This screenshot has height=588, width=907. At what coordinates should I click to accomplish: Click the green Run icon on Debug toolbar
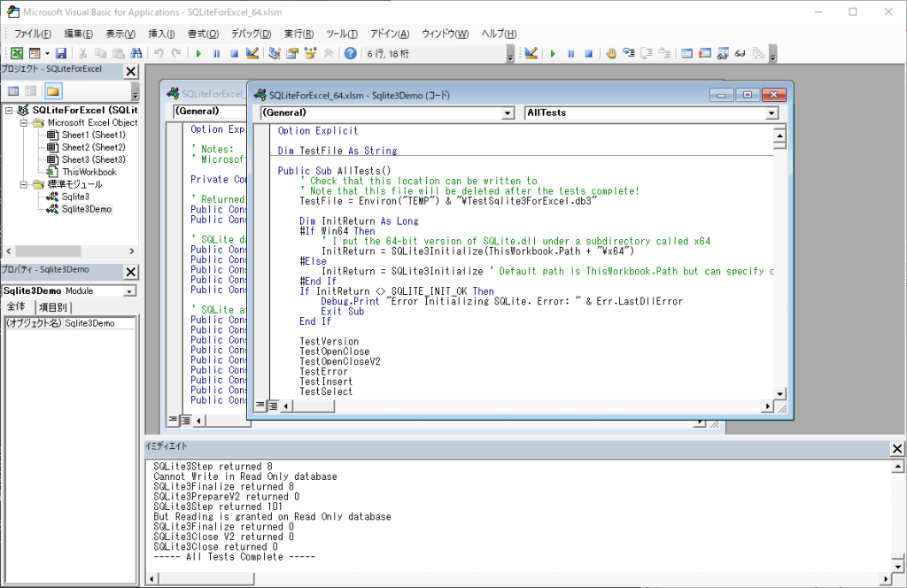553,54
